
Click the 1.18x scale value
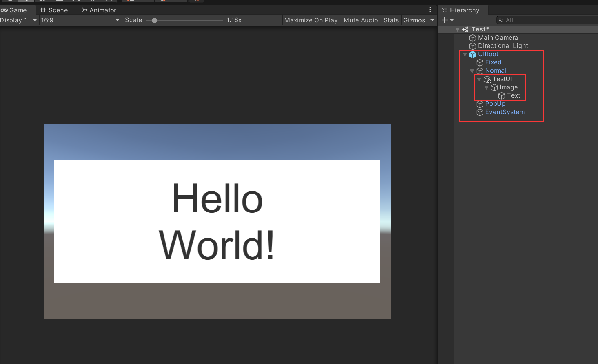[234, 20]
